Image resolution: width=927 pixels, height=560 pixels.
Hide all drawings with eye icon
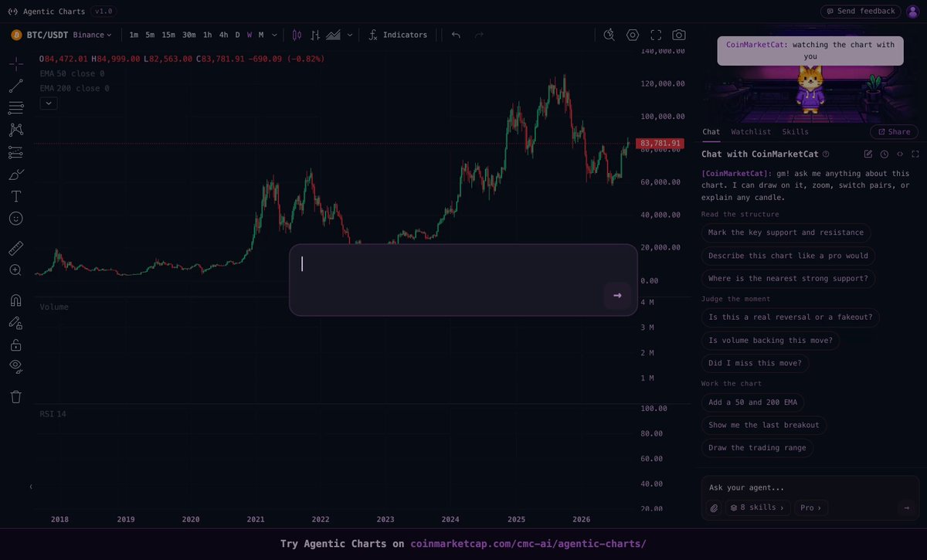[15, 366]
